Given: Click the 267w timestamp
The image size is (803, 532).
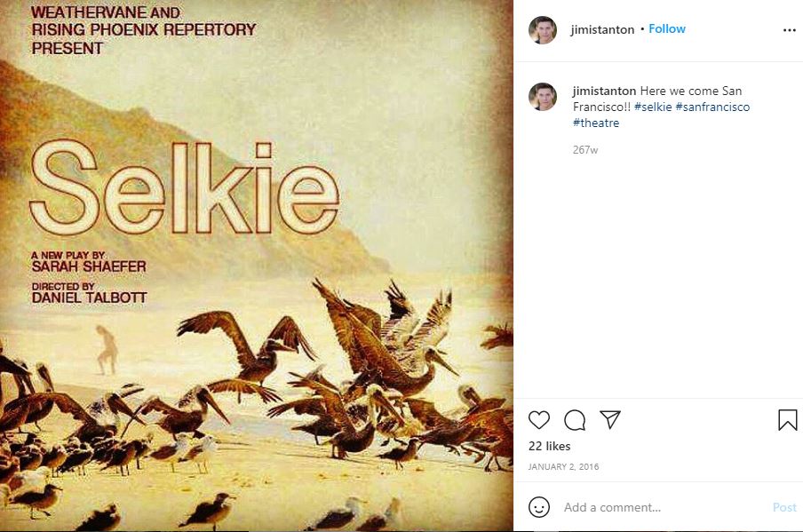Looking at the screenshot, I should click(x=585, y=150).
